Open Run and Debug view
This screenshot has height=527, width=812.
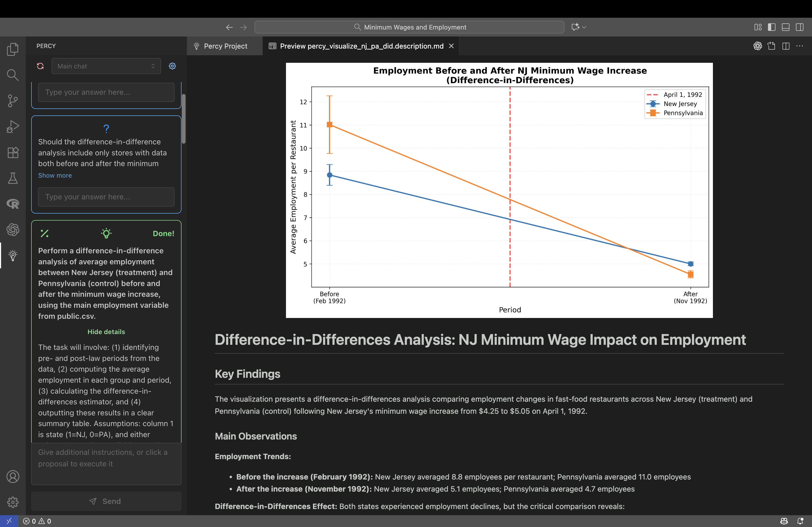13,126
